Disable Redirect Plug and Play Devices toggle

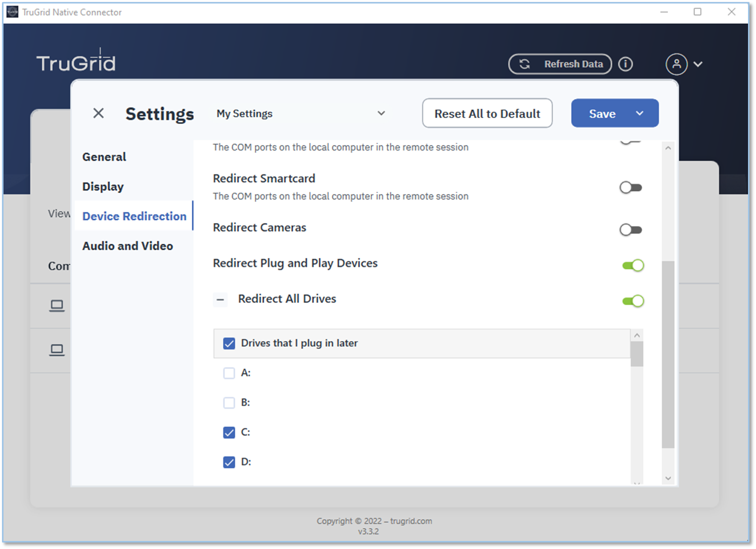[x=633, y=265]
